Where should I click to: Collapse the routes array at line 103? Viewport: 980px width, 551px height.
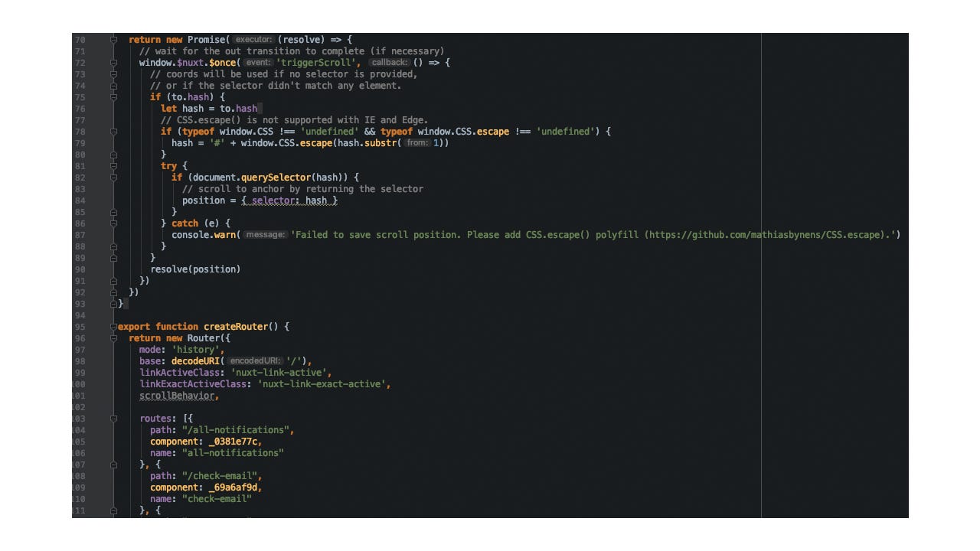coord(113,418)
